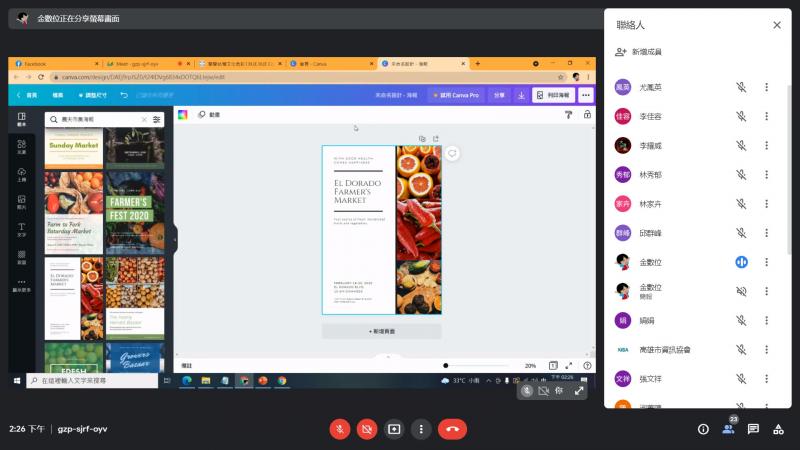Open Meet bottom bar more options menu
This screenshot has width=800, height=450.
[421, 429]
